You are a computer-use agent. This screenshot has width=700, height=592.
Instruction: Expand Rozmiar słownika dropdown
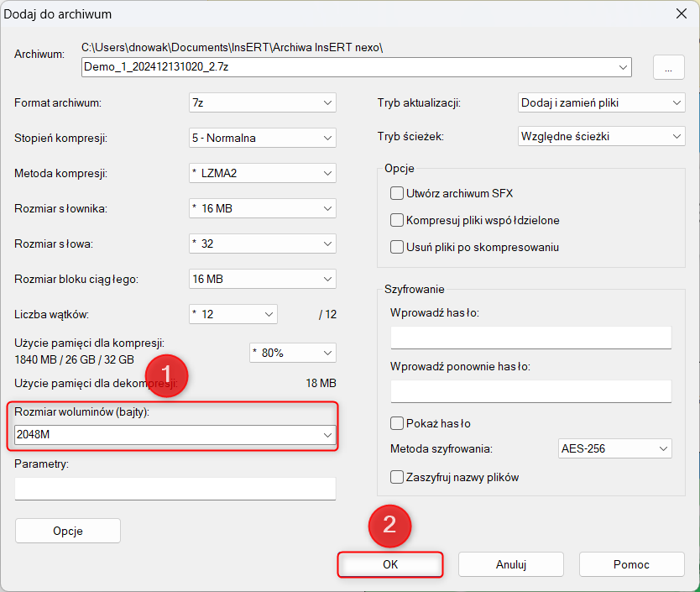(262, 208)
